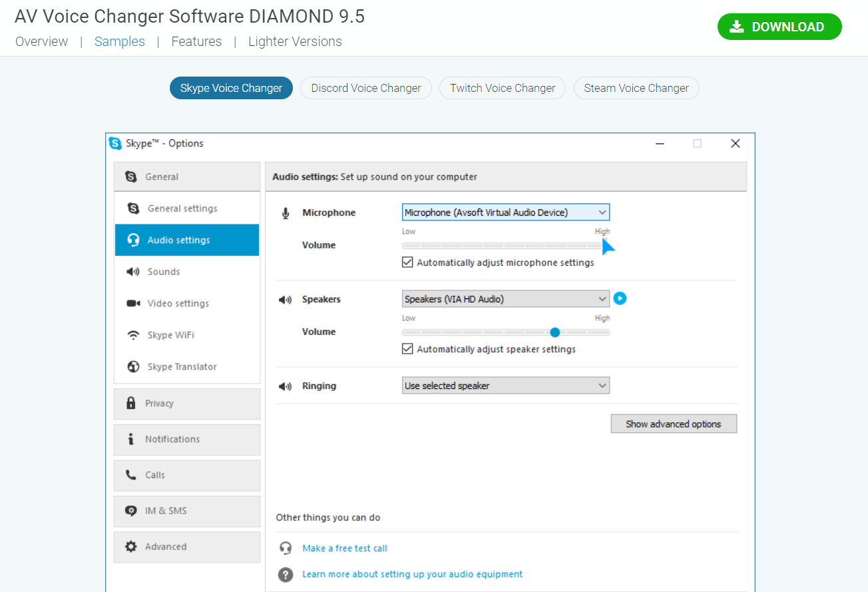
Task: Switch to Twitch Voice Changer sample
Action: [x=503, y=88]
